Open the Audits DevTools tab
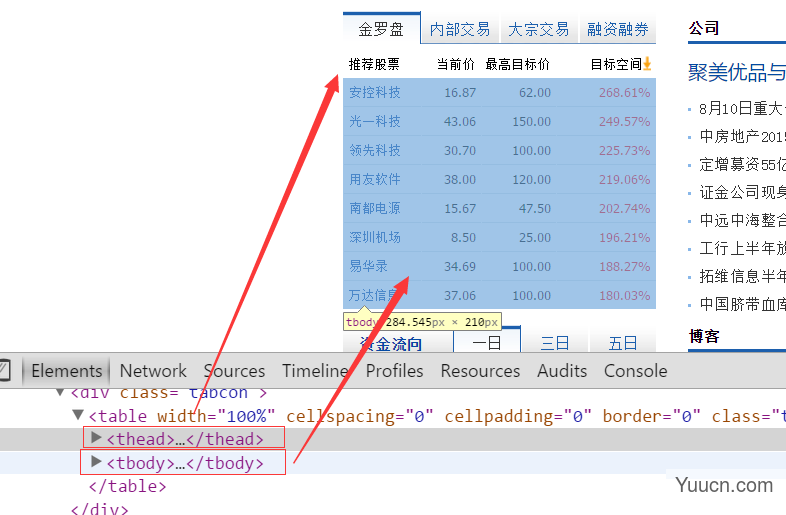 [x=562, y=371]
